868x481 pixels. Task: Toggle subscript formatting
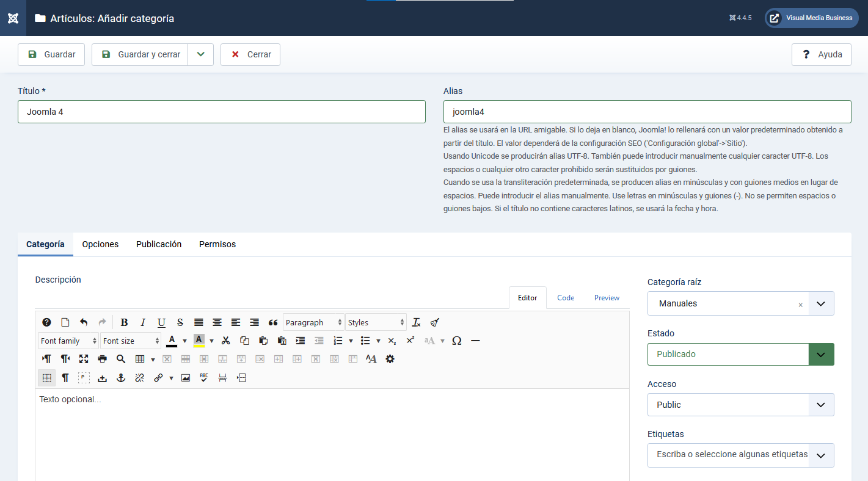pos(392,341)
